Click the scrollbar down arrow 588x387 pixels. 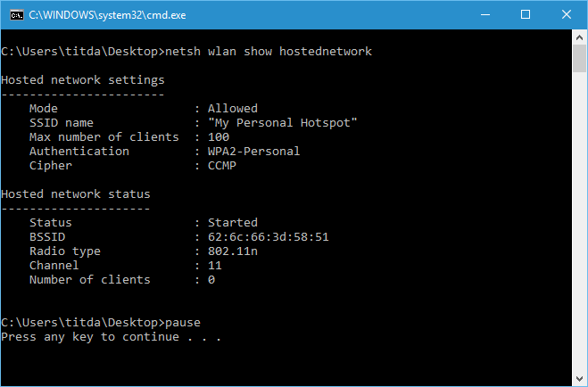[579, 379]
